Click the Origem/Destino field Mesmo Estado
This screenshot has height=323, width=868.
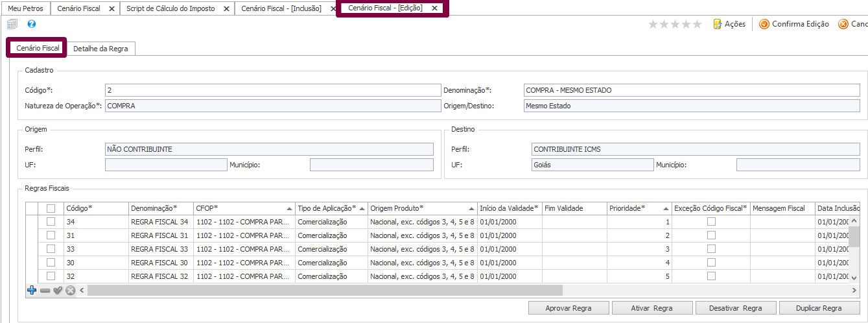(x=692, y=106)
